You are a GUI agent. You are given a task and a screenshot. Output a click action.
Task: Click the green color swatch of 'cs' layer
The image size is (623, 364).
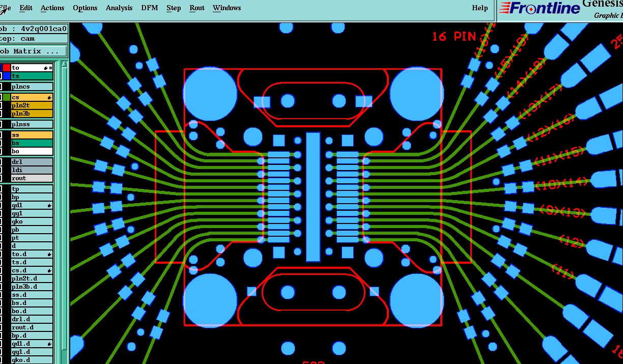7,97
